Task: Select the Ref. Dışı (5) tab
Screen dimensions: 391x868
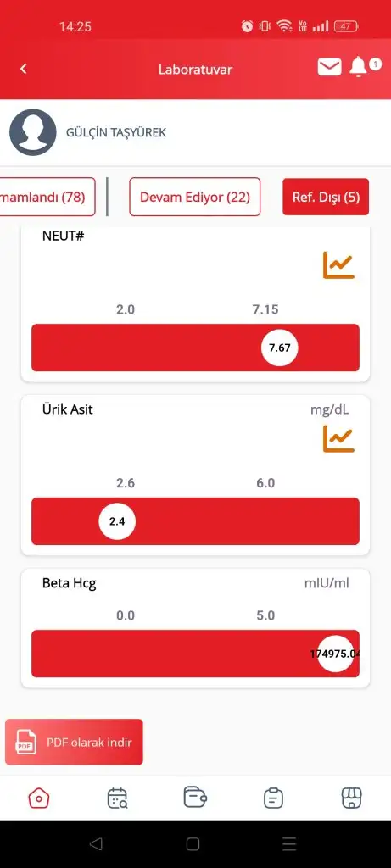Action: (326, 197)
